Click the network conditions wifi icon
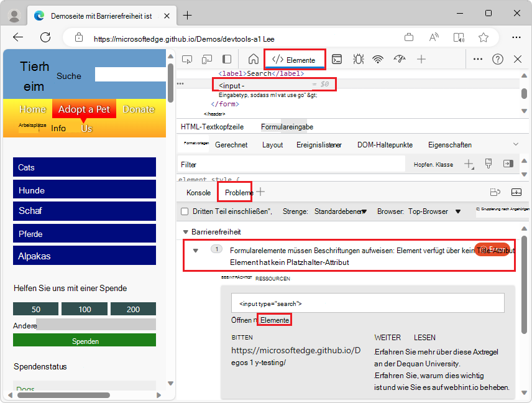This screenshot has height=403, width=532. 378,59
